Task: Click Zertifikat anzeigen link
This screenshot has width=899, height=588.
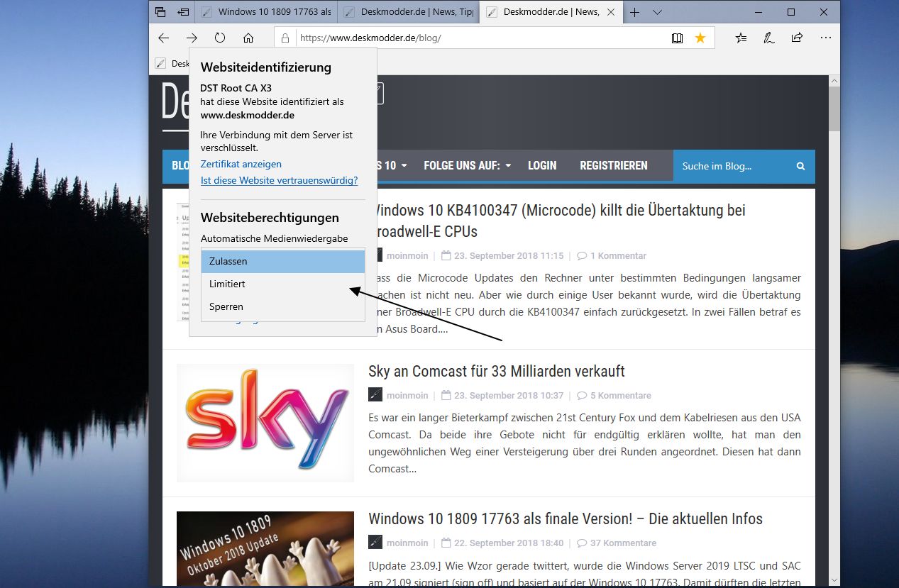Action: (241, 164)
